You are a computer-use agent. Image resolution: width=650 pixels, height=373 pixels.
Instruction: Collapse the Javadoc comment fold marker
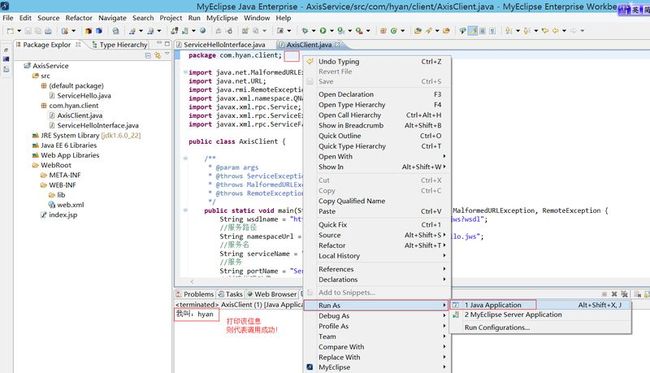click(185, 158)
